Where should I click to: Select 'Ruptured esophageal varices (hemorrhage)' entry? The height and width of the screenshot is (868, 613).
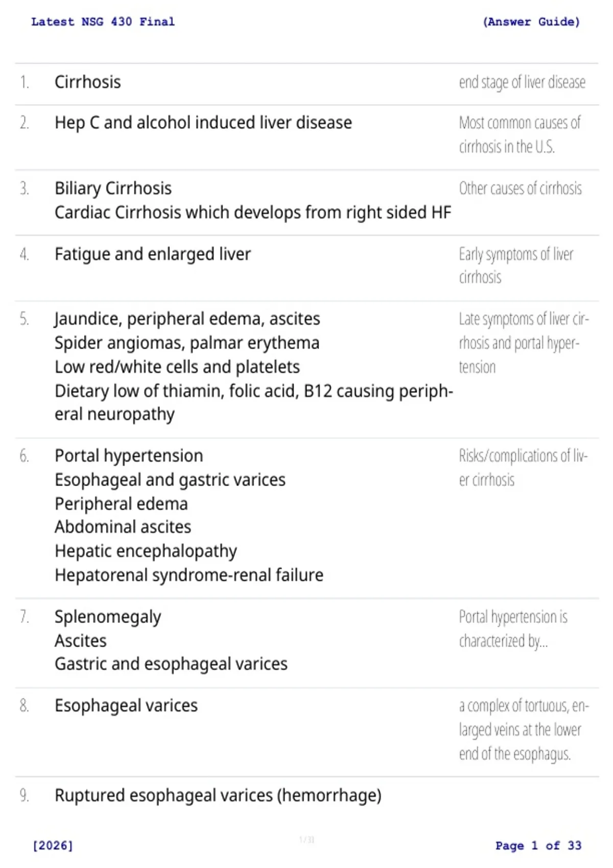[x=218, y=795]
